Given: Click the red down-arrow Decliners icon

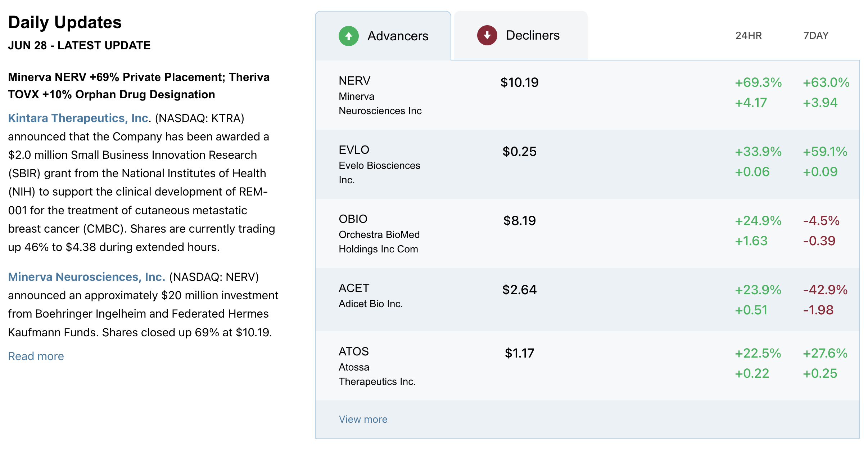Looking at the screenshot, I should click(487, 35).
